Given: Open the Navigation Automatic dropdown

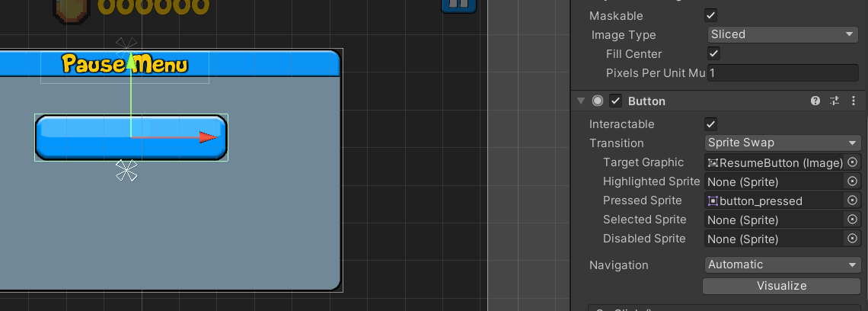Looking at the screenshot, I should click(x=783, y=265).
